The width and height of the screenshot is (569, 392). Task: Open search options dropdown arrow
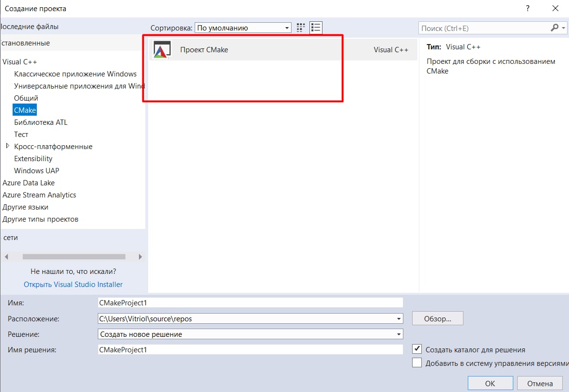coord(563,28)
